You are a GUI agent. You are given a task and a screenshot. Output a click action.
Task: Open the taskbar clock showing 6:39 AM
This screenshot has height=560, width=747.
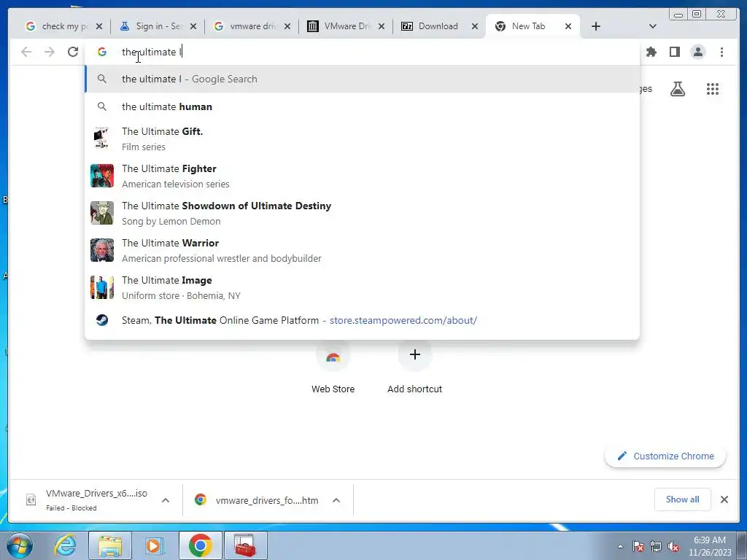click(710, 546)
